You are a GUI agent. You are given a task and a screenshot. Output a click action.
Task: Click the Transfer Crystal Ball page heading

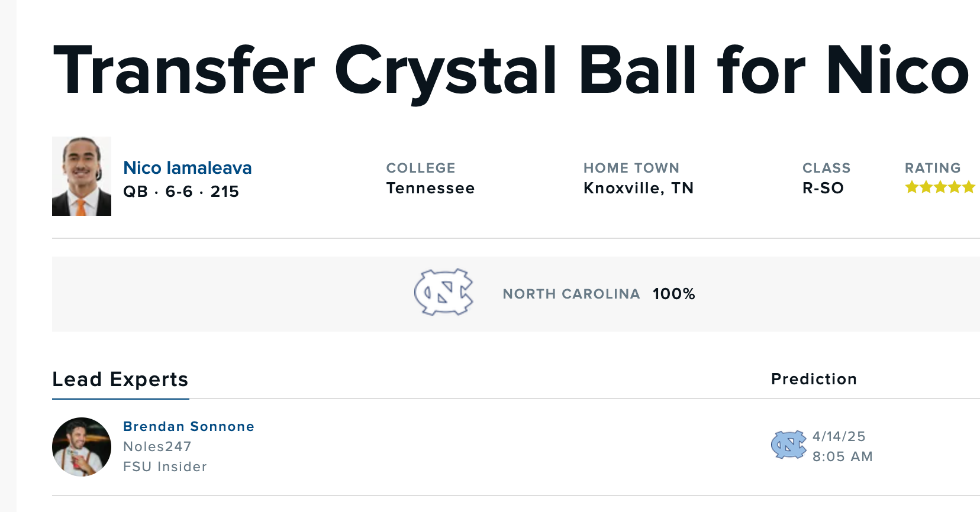click(511, 70)
